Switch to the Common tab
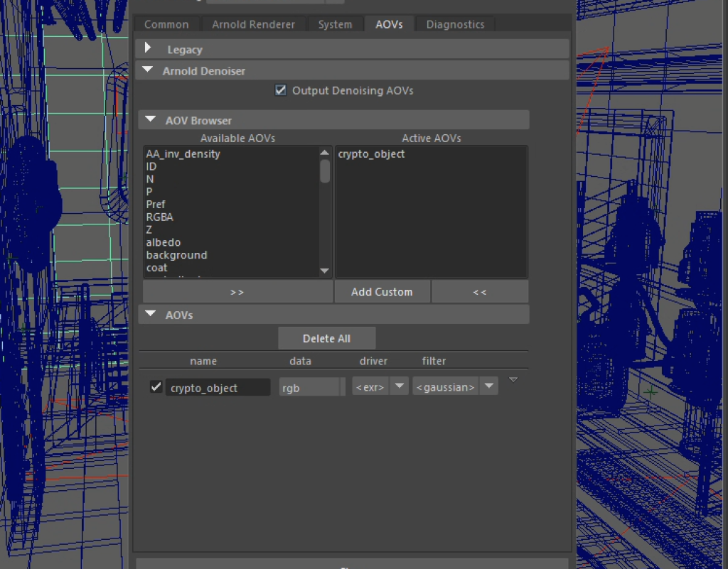 click(x=166, y=24)
